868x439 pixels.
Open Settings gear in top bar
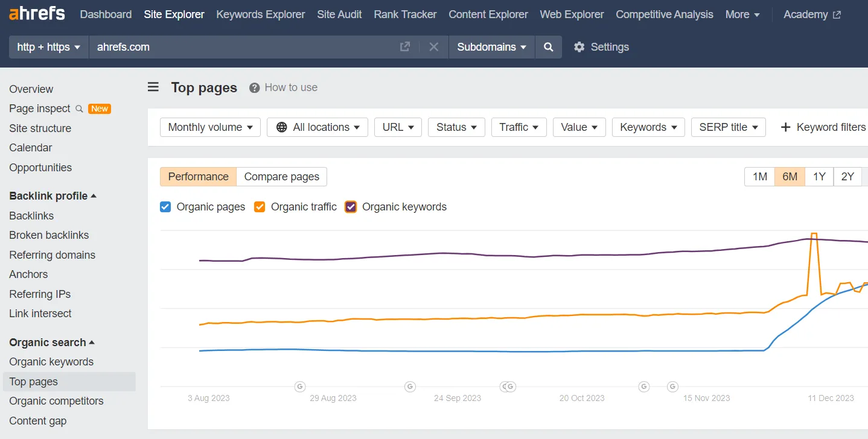[x=579, y=46]
